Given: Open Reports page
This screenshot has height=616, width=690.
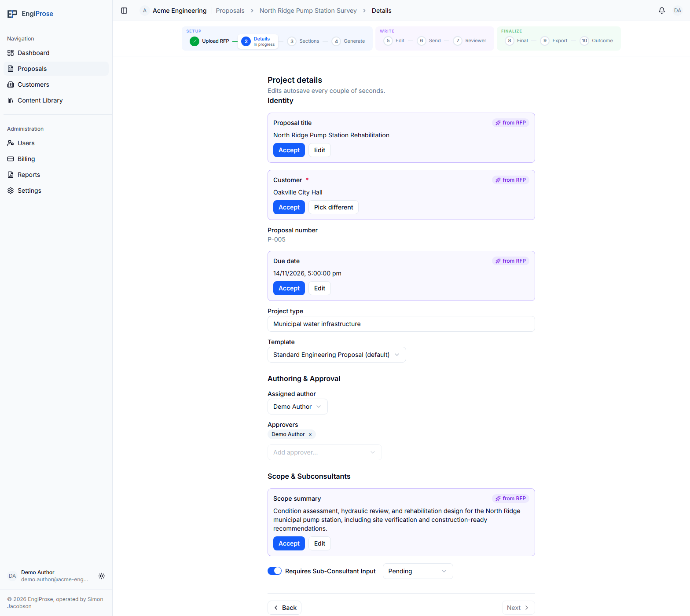Looking at the screenshot, I should click(56, 175).
